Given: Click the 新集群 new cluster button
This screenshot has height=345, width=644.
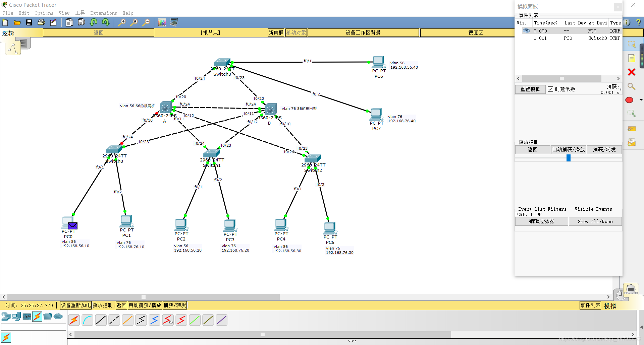Looking at the screenshot, I should click(276, 32).
